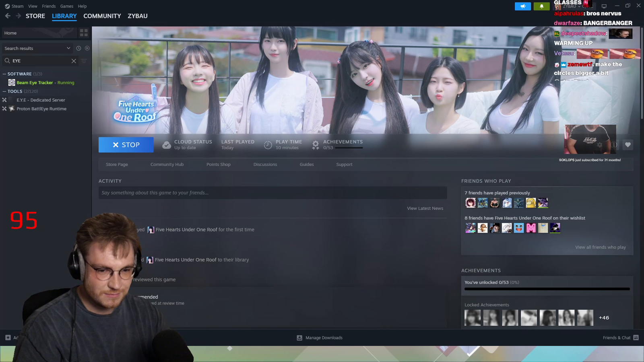The width and height of the screenshot is (644, 362).
Task: Open the View menu
Action: pos(33,6)
